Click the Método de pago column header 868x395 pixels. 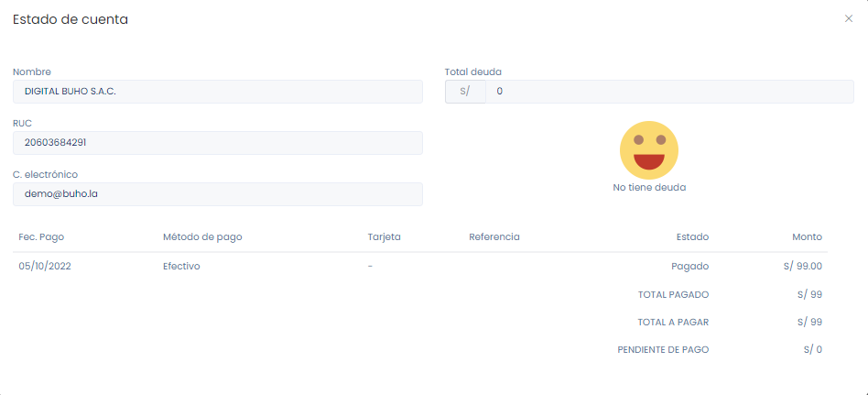(x=202, y=236)
